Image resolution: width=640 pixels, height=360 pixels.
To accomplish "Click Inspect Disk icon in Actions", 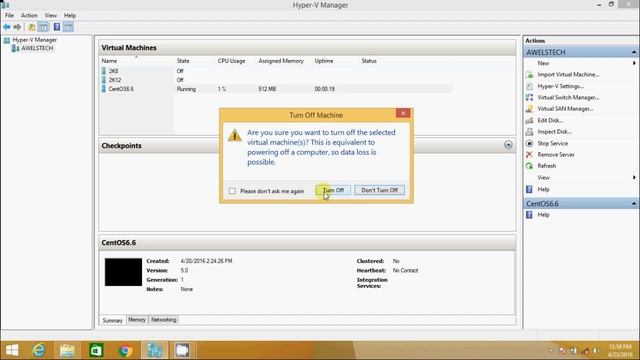I will (x=529, y=132).
